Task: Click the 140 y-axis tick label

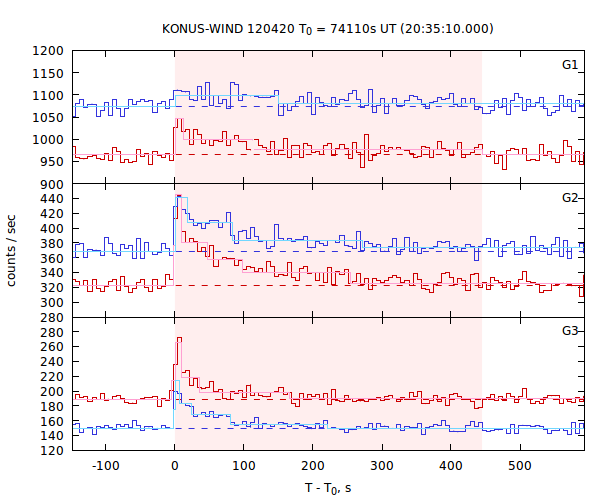Action: [52, 435]
